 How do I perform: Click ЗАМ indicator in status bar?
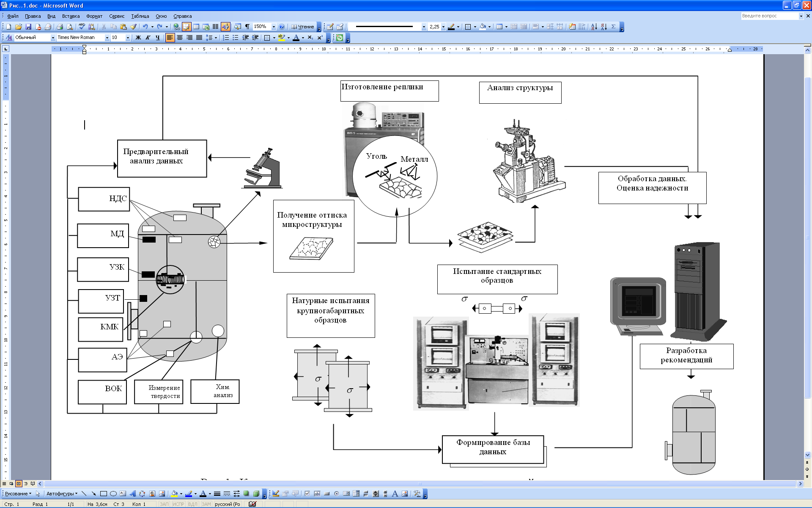[x=206, y=504]
